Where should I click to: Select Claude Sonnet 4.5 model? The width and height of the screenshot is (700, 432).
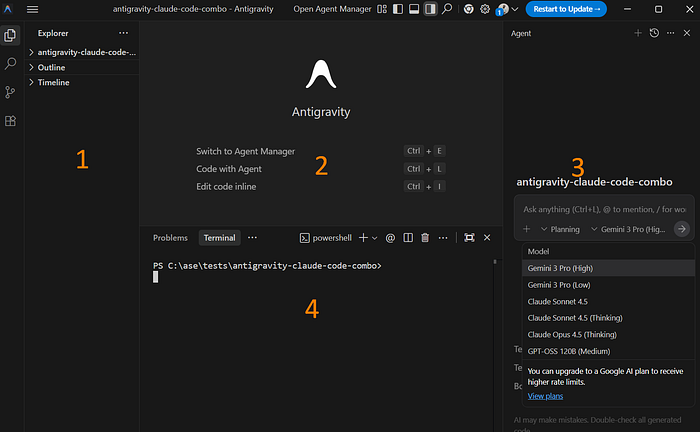point(608,302)
